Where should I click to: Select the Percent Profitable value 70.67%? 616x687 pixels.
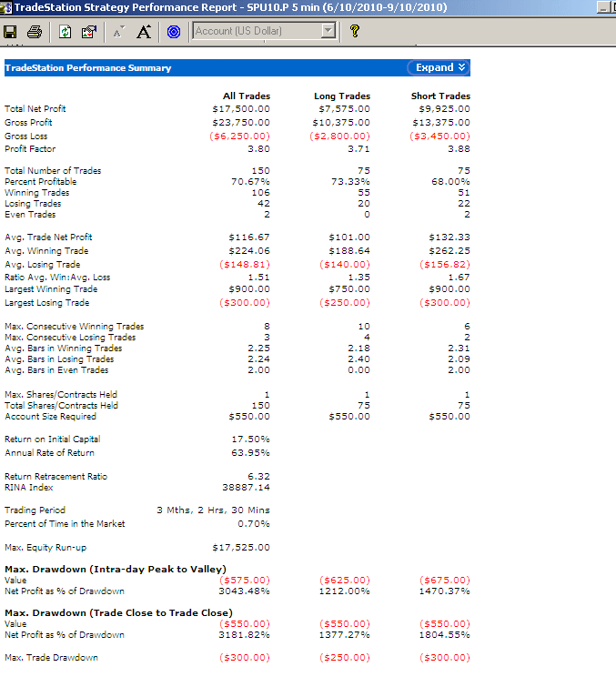point(250,181)
